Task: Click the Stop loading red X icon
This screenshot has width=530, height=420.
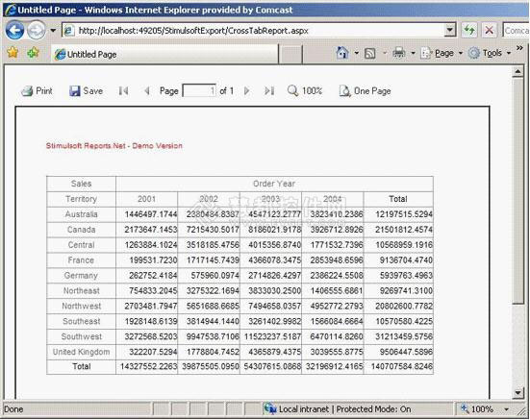Action: (x=489, y=31)
